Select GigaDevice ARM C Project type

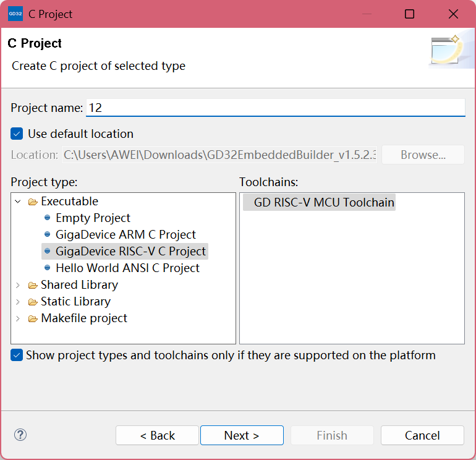pos(125,235)
